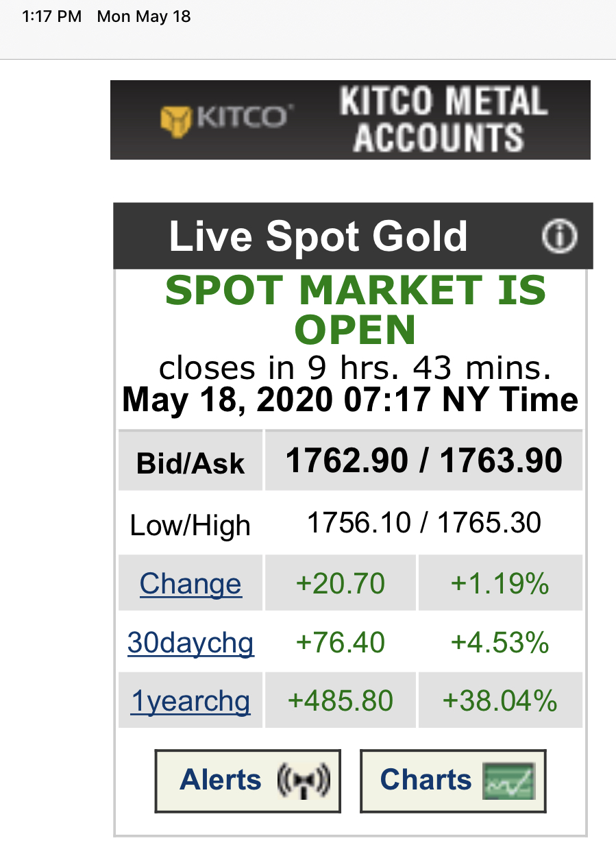The width and height of the screenshot is (616, 845).
Task: Click the +38.04% one-year percentage
Action: tap(500, 701)
